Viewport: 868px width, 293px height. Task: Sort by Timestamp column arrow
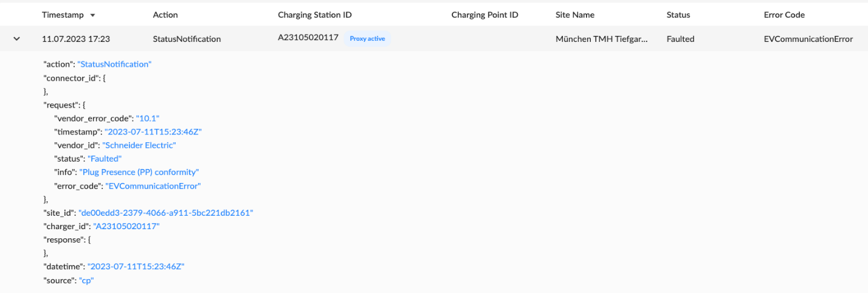[92, 15]
